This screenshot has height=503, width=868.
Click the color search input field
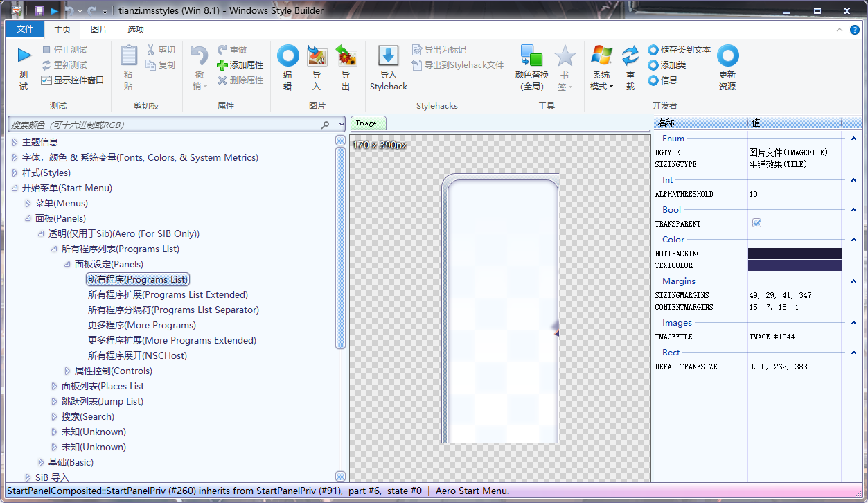click(x=163, y=125)
